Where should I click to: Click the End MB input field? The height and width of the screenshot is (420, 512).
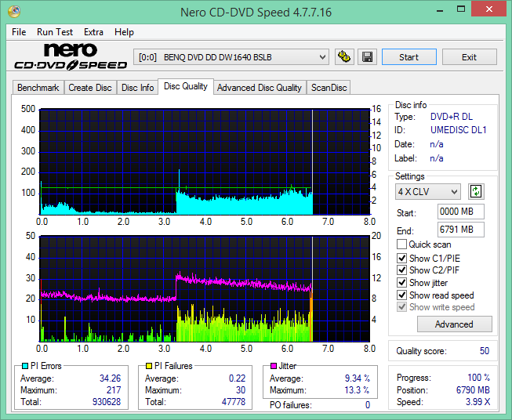tap(461, 230)
